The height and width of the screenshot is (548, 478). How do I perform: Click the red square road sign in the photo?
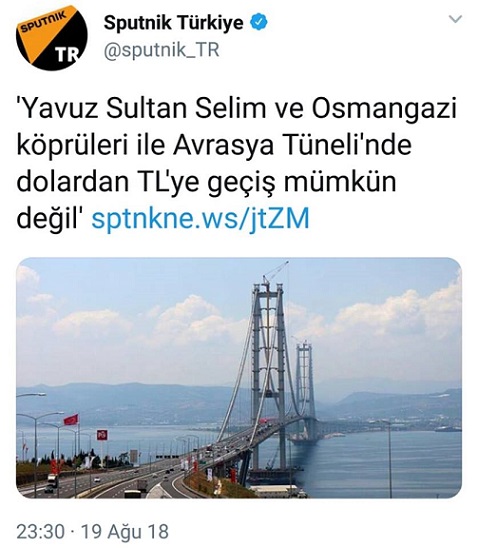(x=102, y=435)
